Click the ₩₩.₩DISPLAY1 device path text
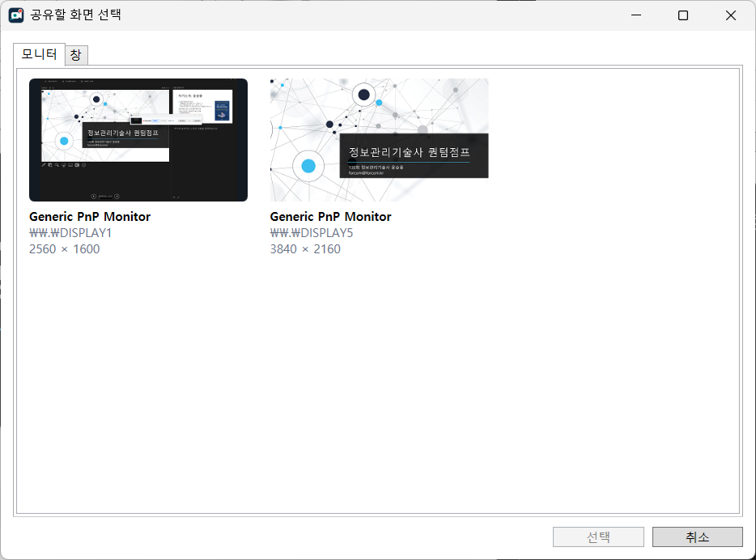 70,233
